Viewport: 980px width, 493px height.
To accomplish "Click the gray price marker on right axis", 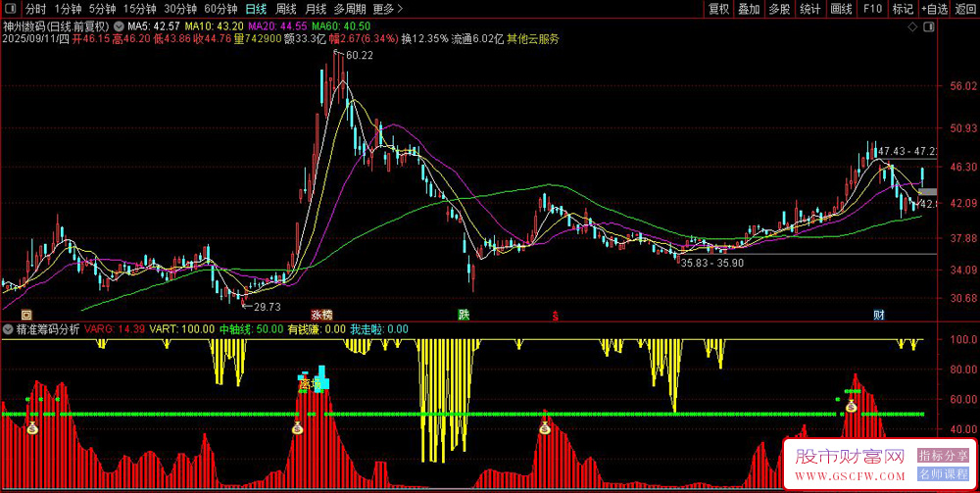I will pyautogui.click(x=928, y=192).
